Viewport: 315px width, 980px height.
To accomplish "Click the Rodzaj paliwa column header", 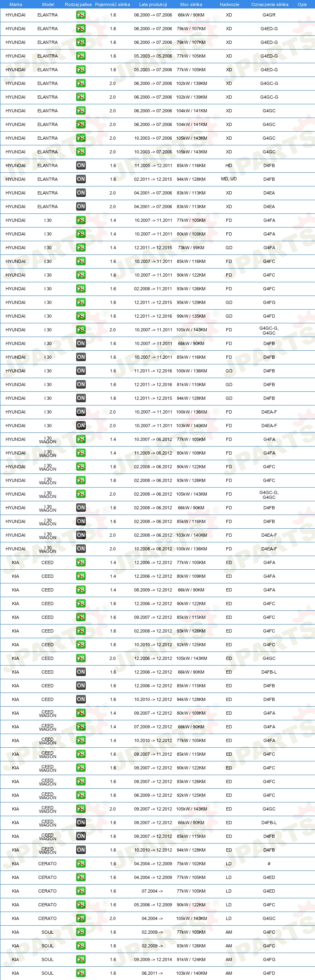I will 78,4.
